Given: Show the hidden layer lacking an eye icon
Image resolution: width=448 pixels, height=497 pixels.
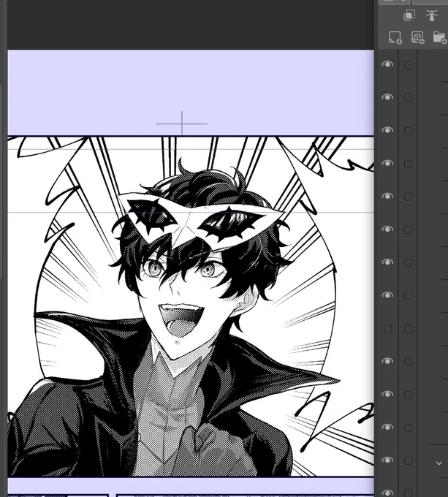Looking at the screenshot, I should click(388, 329).
